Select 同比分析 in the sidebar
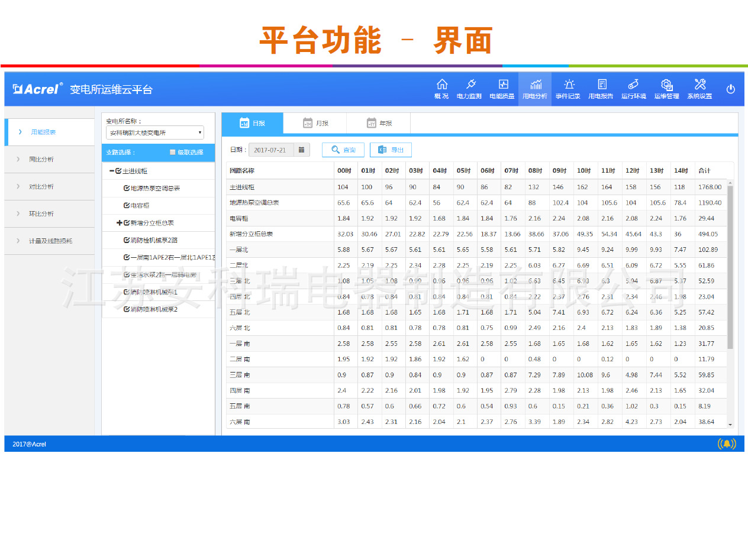 (50, 159)
